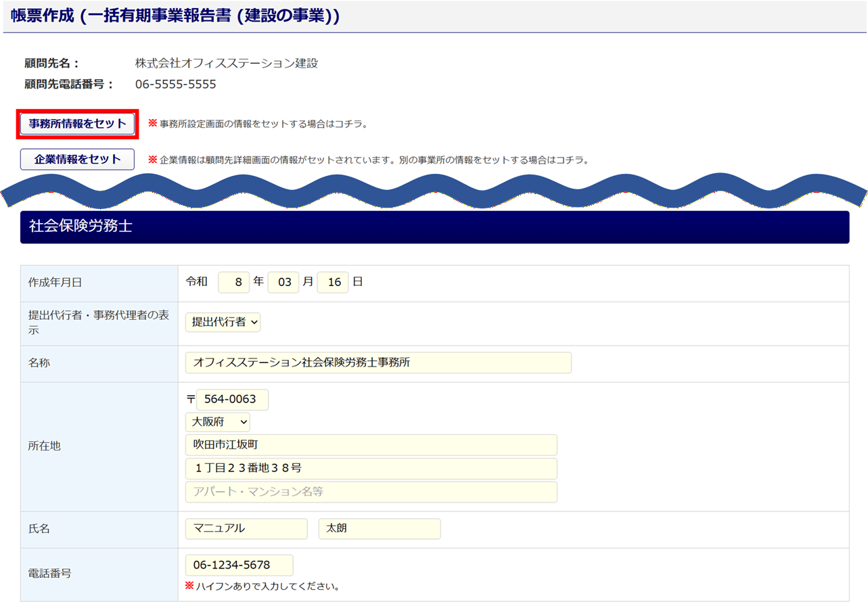Click the client phone number 06-5555-5555

point(176,85)
